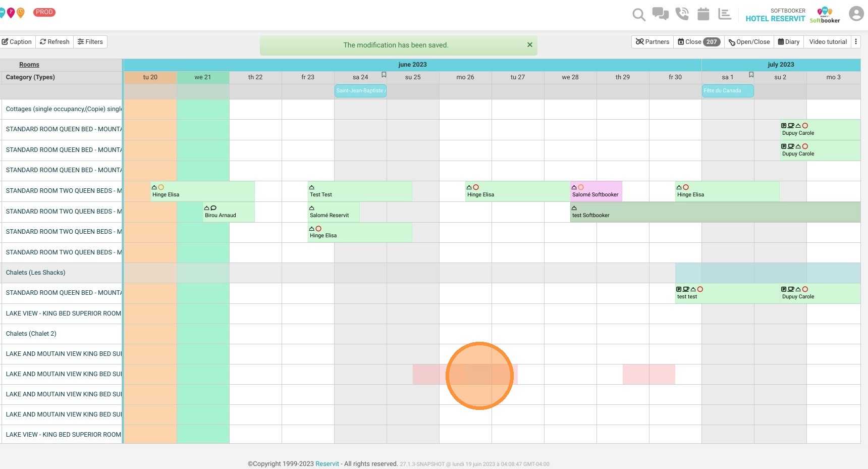Refresh the planning grid
The height and width of the screenshot is (469, 868).
point(55,42)
